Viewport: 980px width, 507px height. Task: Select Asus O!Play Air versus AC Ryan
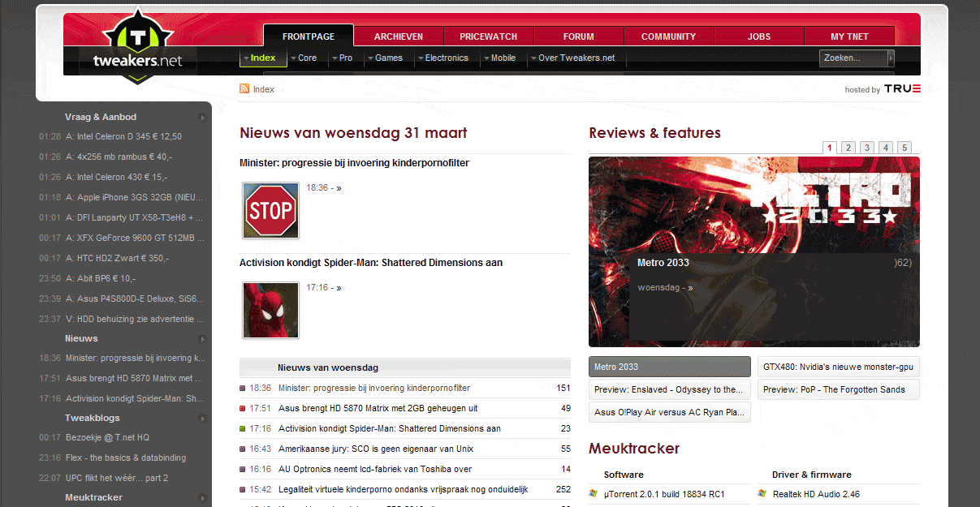[670, 412]
